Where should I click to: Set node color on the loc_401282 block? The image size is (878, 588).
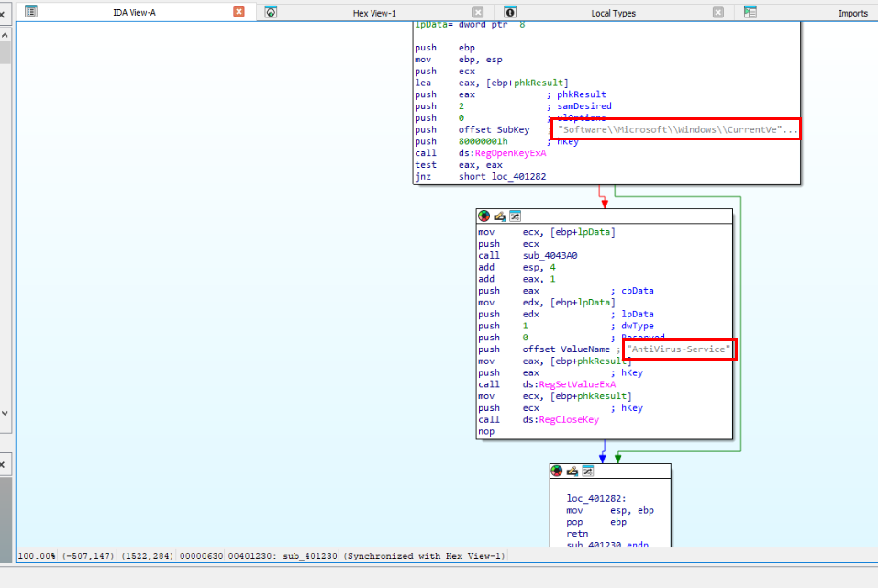[557, 471]
